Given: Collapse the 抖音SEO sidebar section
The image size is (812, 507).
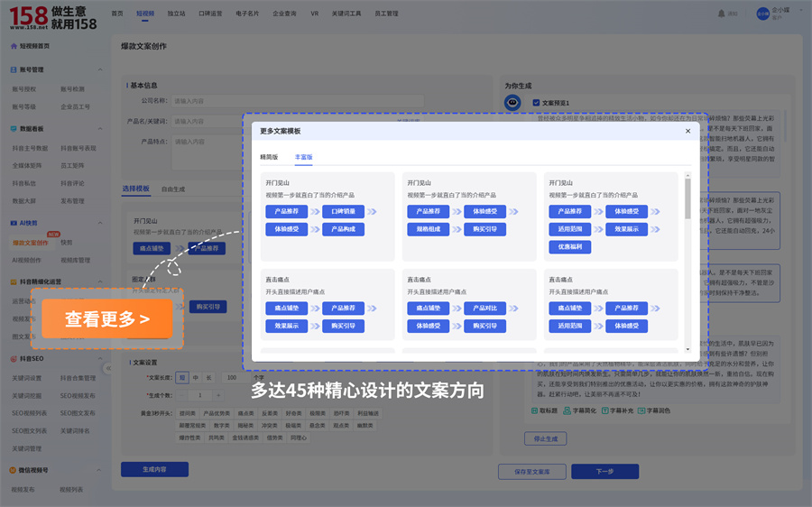Looking at the screenshot, I should coord(100,358).
